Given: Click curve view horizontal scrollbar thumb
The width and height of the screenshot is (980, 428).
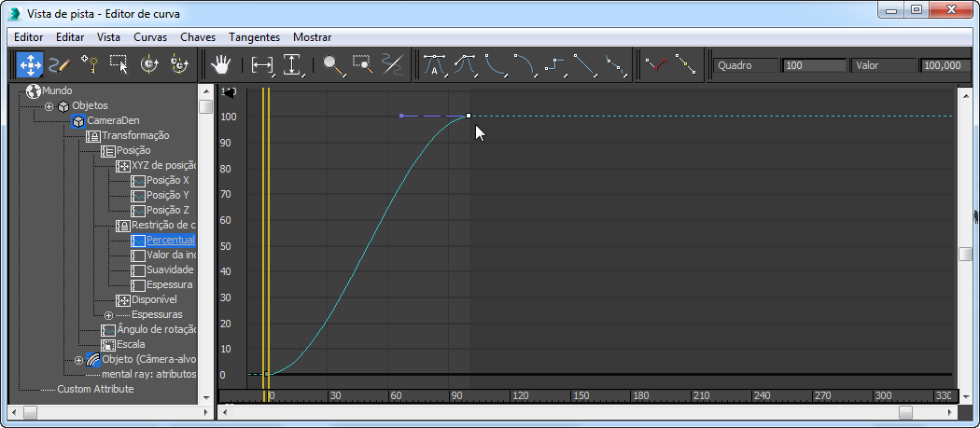Looking at the screenshot, I should (905, 412).
